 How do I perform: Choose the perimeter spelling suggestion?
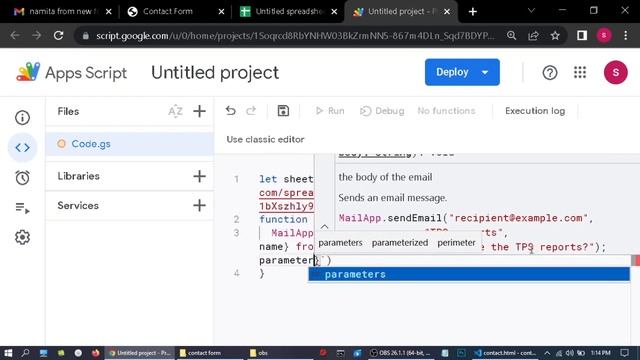tap(456, 242)
